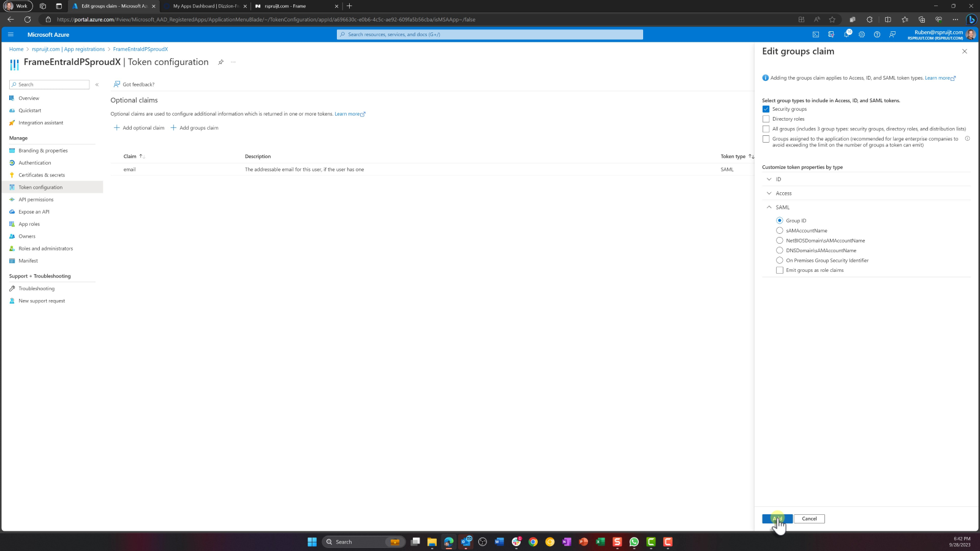Image resolution: width=980 pixels, height=551 pixels.
Task: Collapse the left navigation menu chevron
Action: pyautogui.click(x=97, y=84)
